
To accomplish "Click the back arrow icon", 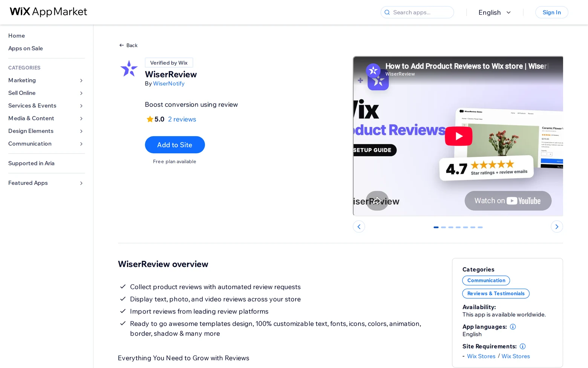I will coord(121,45).
